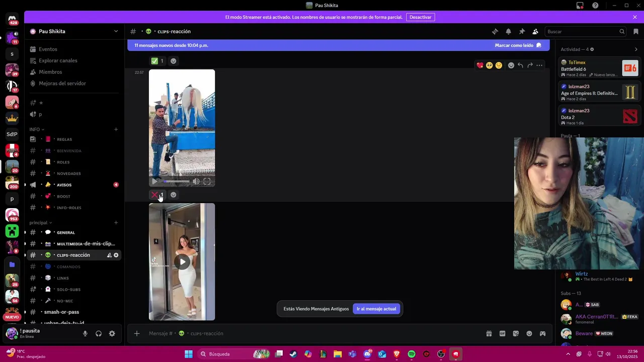Open the GIF picker
This screenshot has height=362, width=644.
(502, 333)
